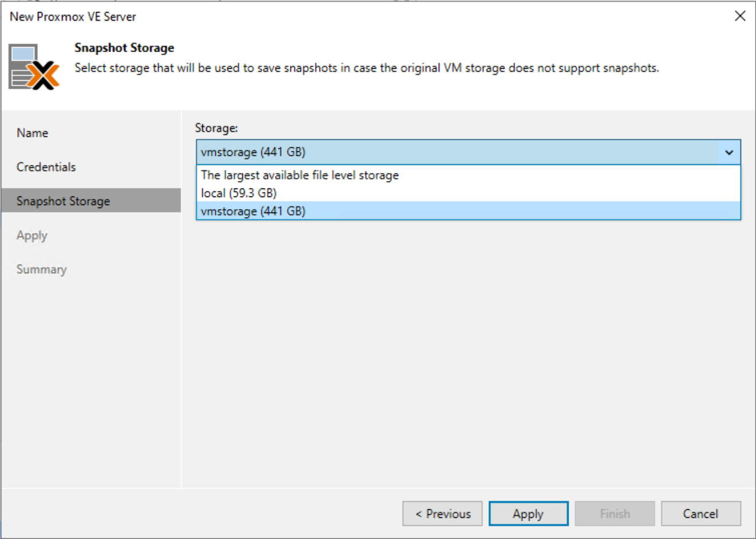The image size is (756, 539).
Task: Click the < Previous button
Action: pyautogui.click(x=442, y=514)
